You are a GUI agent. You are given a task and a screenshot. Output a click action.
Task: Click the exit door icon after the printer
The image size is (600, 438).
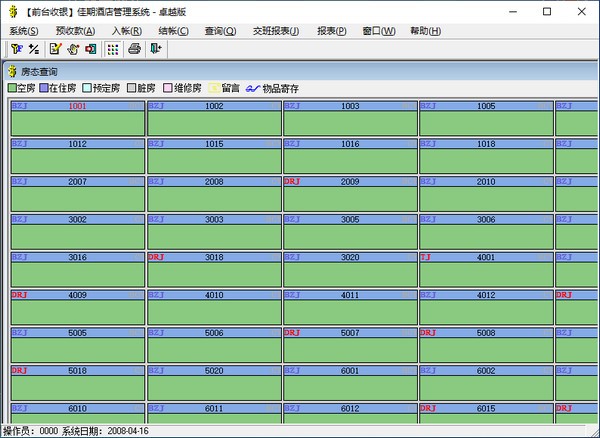pyautogui.click(x=155, y=49)
